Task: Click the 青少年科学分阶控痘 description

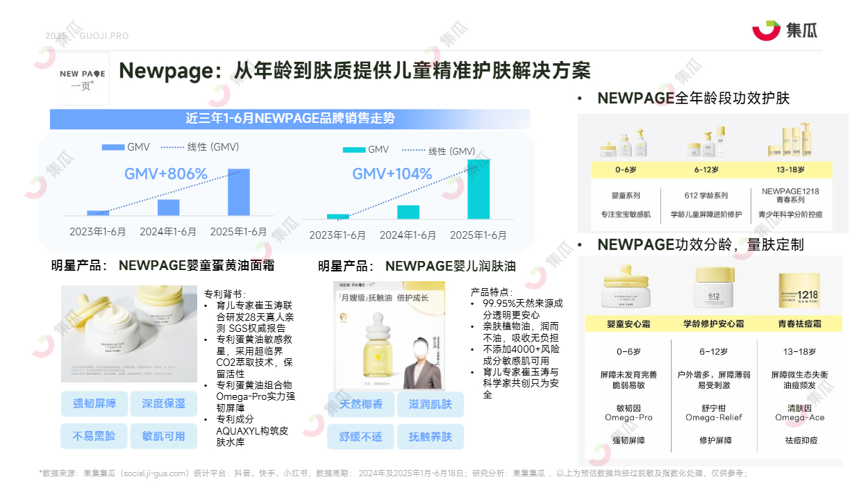Action: [x=790, y=214]
